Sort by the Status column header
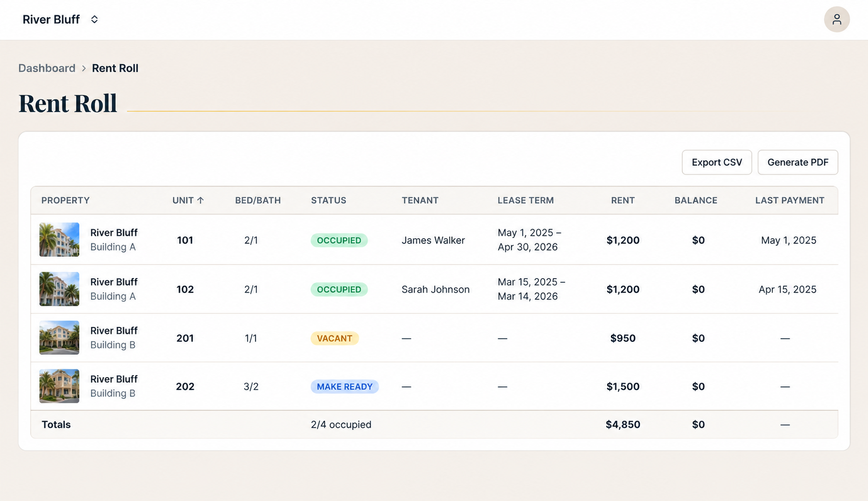Screen dimensions: 868x501 tap(329, 200)
